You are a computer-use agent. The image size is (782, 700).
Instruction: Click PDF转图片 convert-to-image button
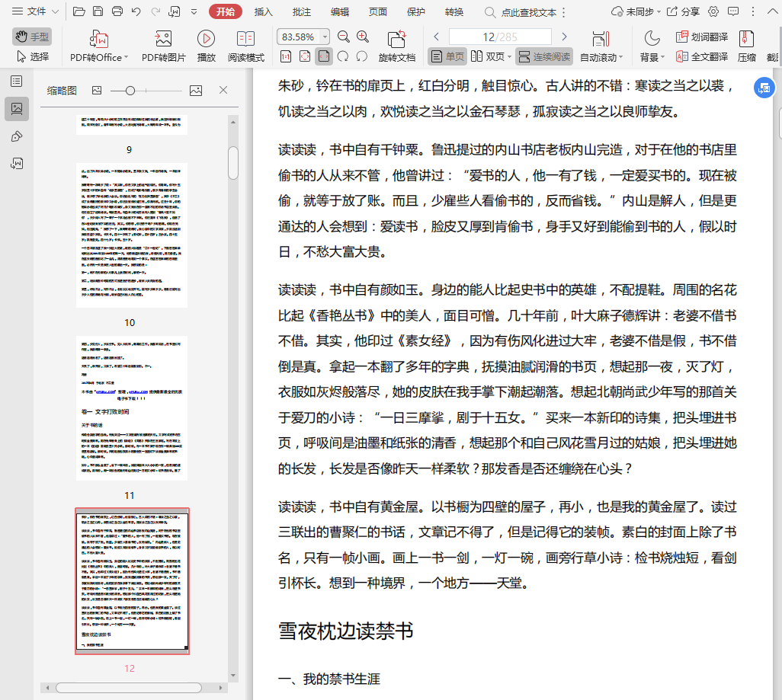click(x=164, y=46)
